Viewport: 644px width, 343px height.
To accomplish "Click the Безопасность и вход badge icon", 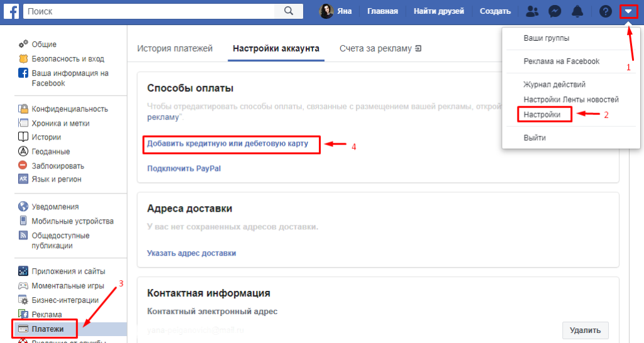I will point(23,58).
